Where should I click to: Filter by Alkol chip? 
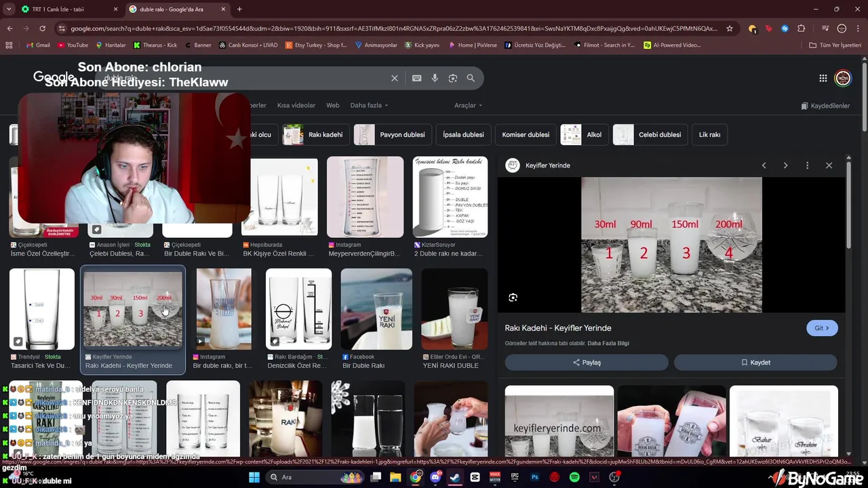pyautogui.click(x=584, y=135)
